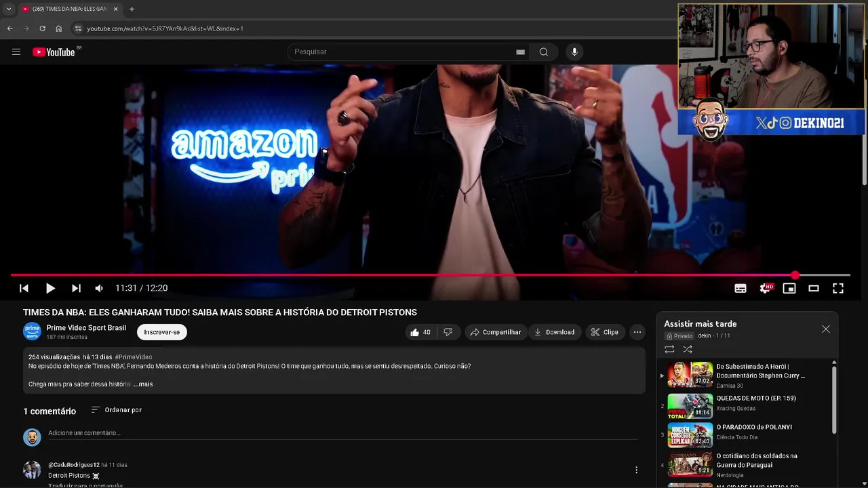Open a new browser tab
The height and width of the screenshot is (488, 868).
pos(132,9)
